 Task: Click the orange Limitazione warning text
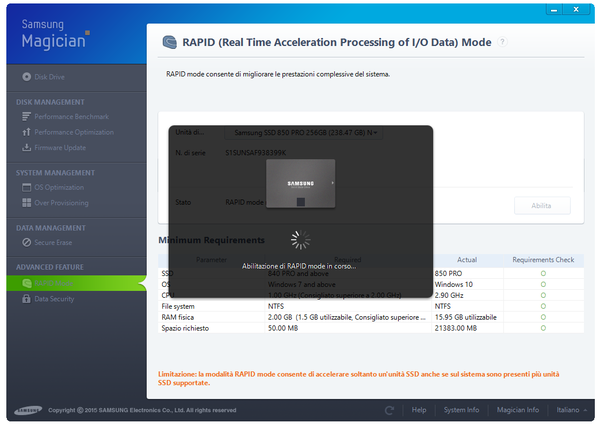[359, 378]
